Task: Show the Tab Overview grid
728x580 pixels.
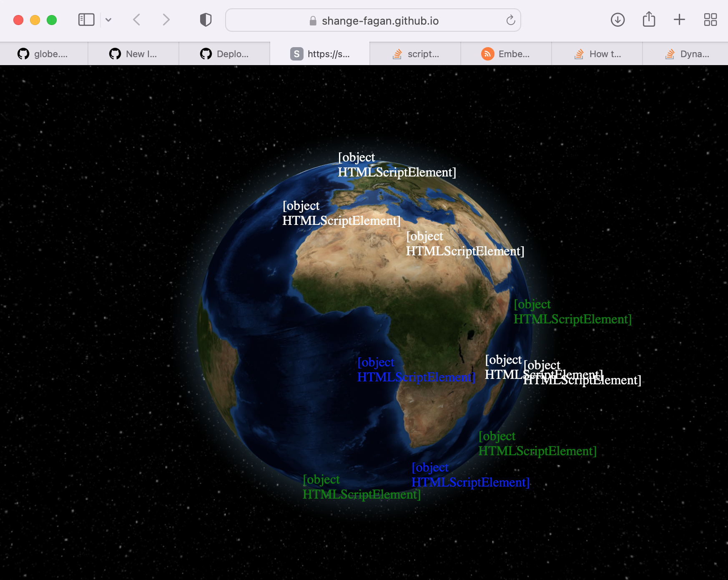Action: tap(710, 20)
